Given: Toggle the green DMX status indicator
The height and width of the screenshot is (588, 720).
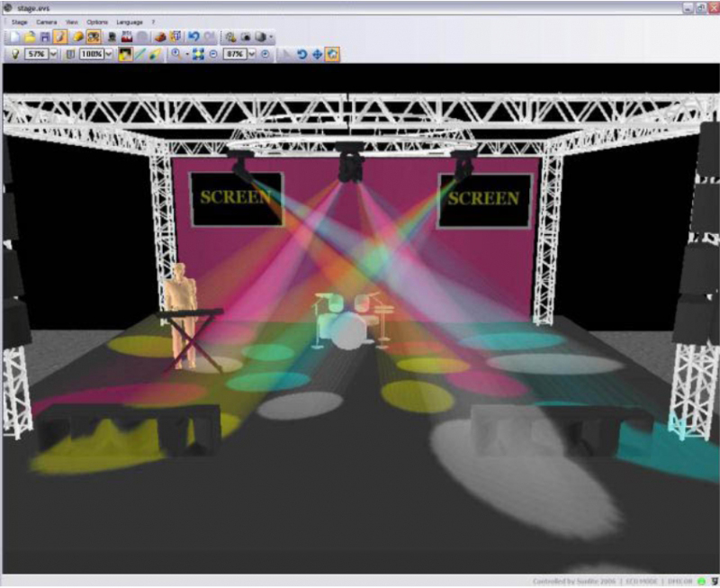Looking at the screenshot, I should point(698,582).
